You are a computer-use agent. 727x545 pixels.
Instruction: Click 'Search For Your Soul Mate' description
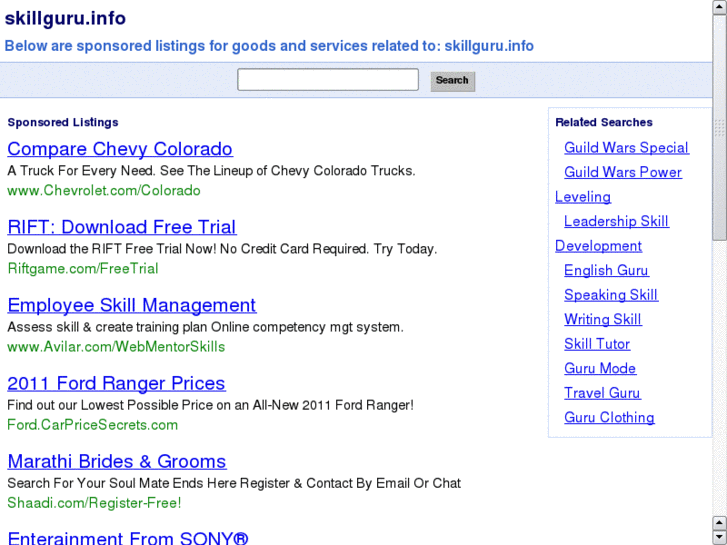coord(234,483)
